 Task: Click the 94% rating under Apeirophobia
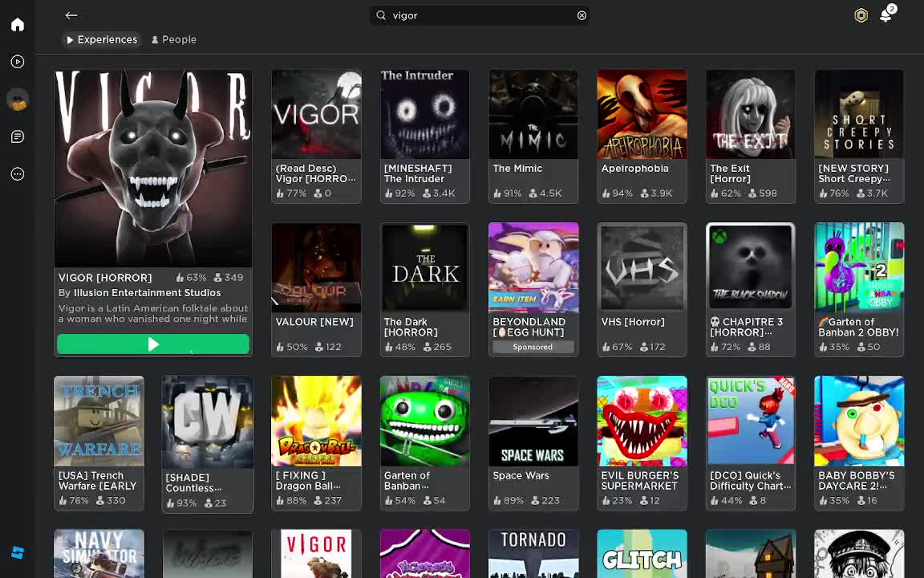(x=617, y=193)
